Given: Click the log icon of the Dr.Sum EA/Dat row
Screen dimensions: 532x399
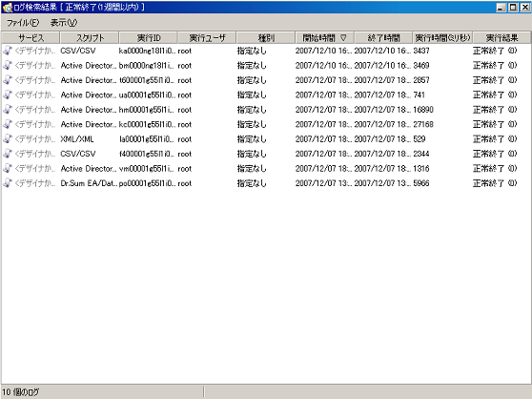Looking at the screenshot, I should [x=8, y=183].
